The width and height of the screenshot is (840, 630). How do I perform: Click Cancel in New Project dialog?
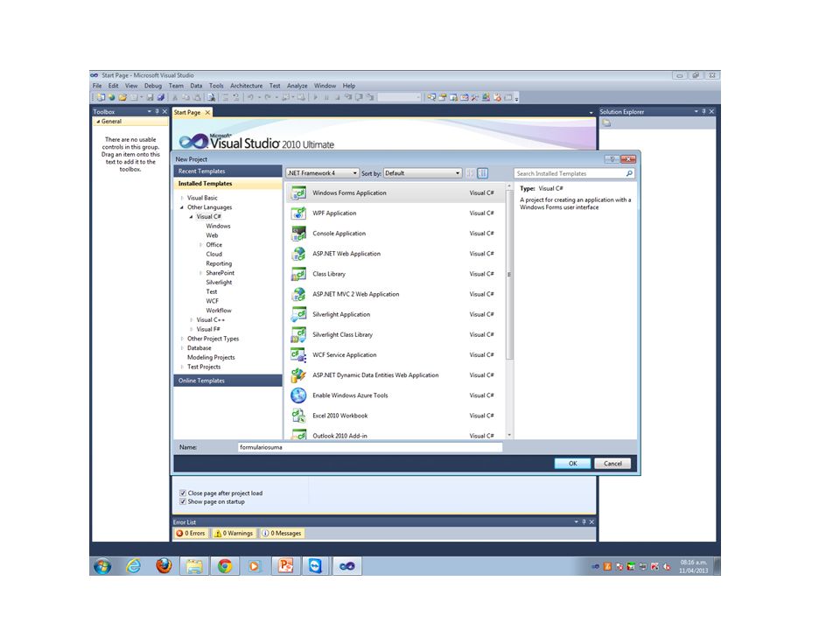pos(612,464)
